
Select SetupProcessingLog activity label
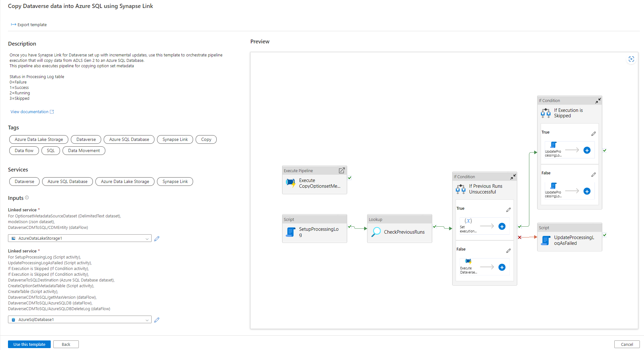319,232
